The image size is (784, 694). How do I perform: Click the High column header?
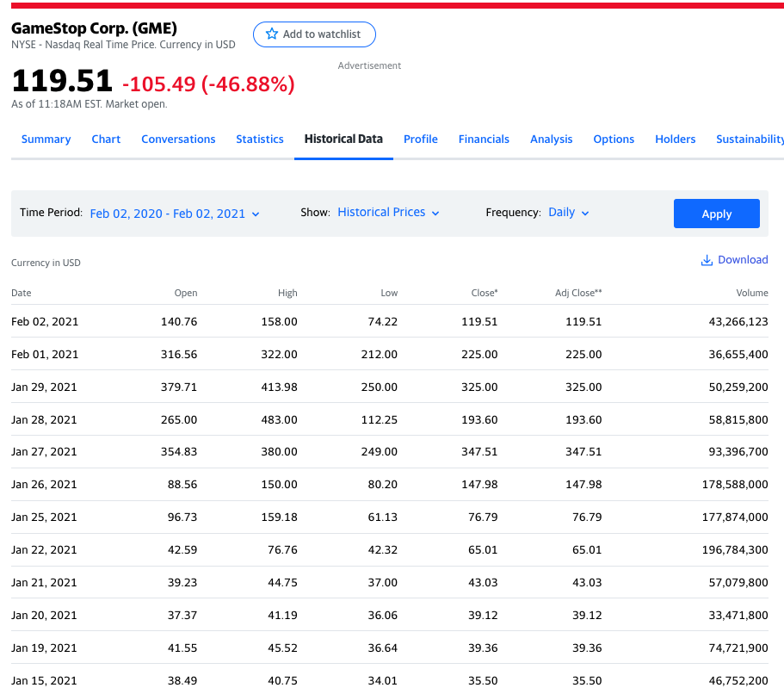(287, 293)
